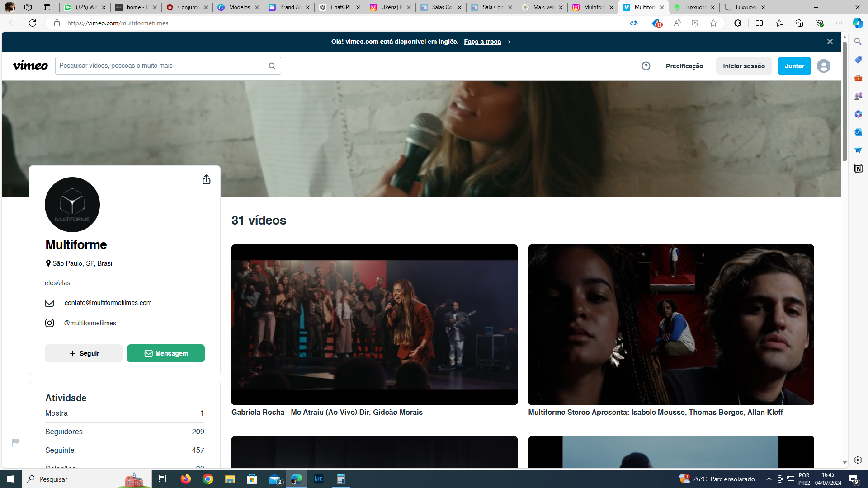Screen dimensions: 868x488
Task: Click the Windows taskbar search box
Action: pos(87,479)
